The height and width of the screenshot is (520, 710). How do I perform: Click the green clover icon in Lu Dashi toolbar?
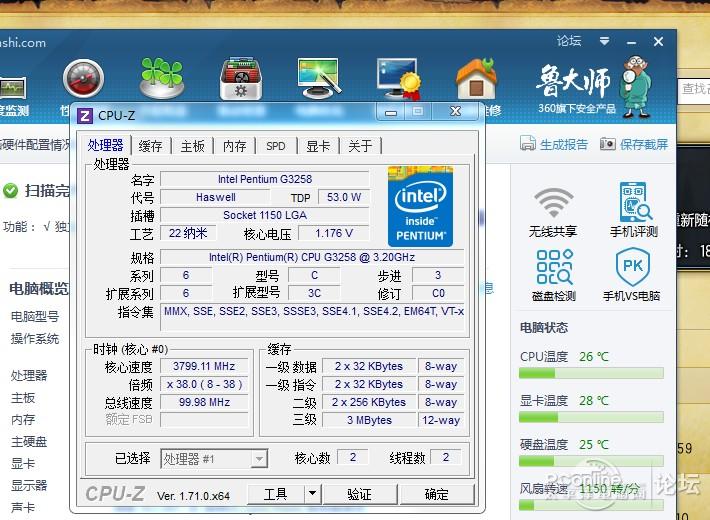click(162, 78)
